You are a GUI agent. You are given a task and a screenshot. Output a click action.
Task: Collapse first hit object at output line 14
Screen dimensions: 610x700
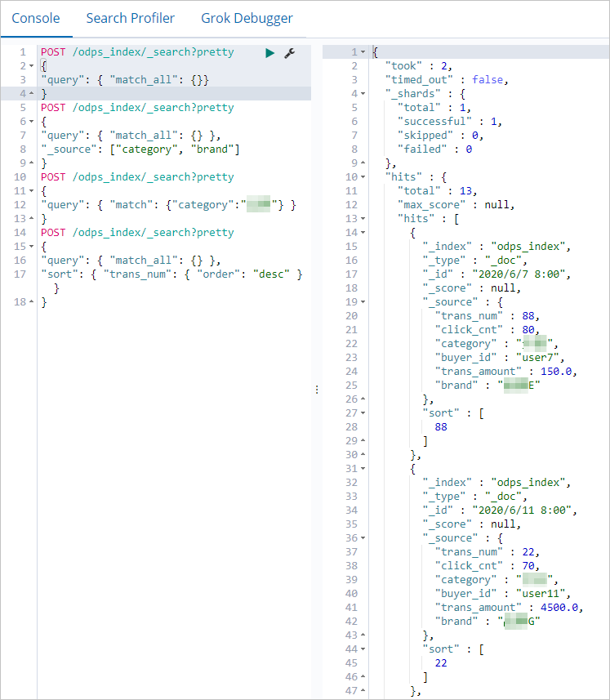[x=363, y=233]
